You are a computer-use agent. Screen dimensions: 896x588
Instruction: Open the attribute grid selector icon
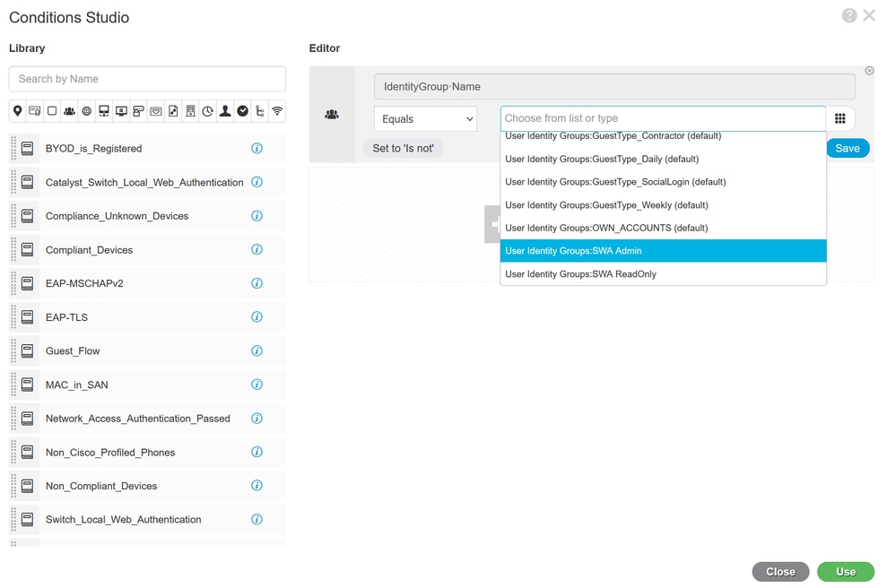pyautogui.click(x=840, y=118)
